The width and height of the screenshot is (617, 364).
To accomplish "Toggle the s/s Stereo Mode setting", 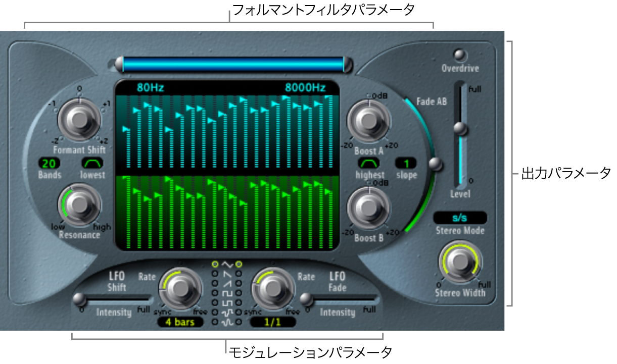I will tap(460, 217).
